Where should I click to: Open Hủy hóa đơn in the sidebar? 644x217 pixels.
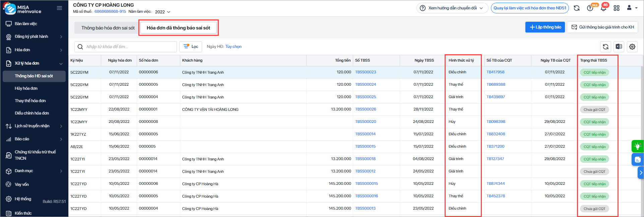click(x=26, y=88)
